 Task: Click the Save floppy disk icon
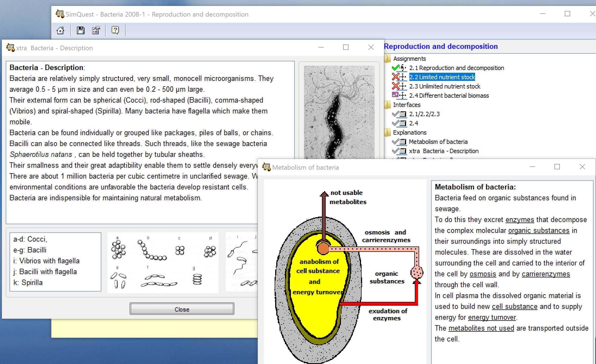coord(80,30)
